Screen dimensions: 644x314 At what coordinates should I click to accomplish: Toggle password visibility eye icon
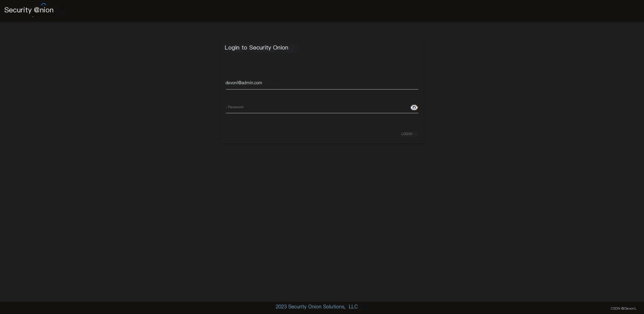click(414, 107)
